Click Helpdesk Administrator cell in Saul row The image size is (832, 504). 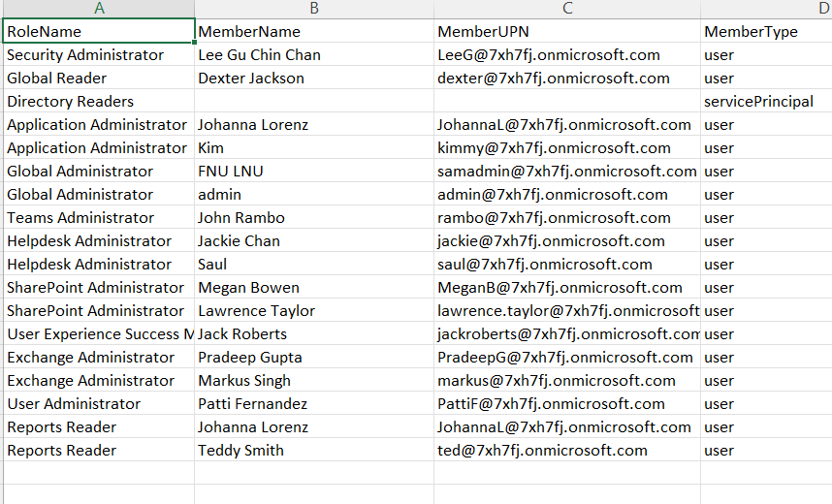[x=99, y=265]
